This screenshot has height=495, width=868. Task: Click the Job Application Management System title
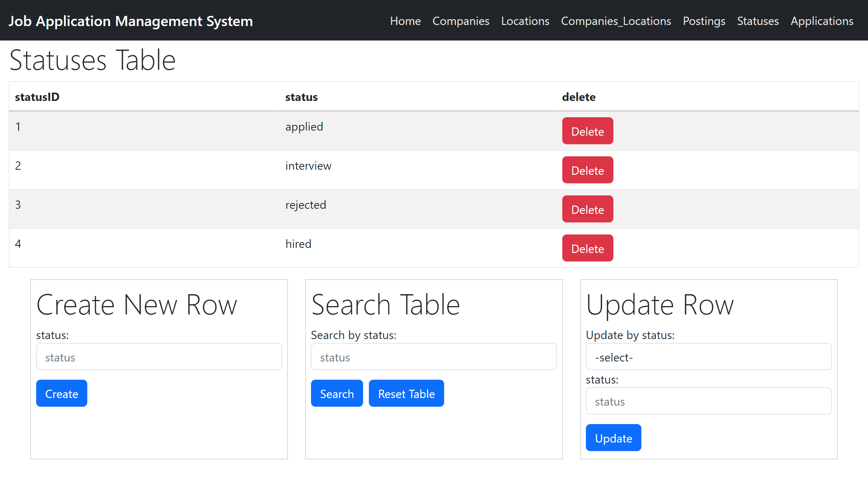(x=131, y=21)
